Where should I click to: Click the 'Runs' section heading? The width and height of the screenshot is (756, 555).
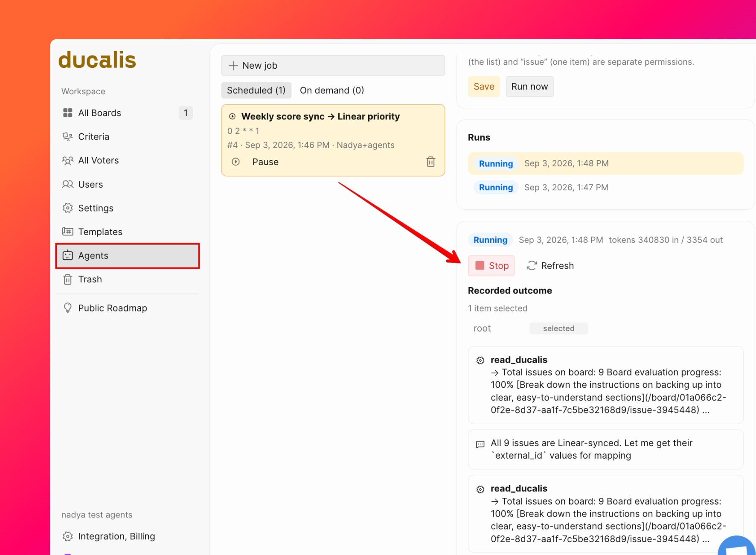[479, 137]
